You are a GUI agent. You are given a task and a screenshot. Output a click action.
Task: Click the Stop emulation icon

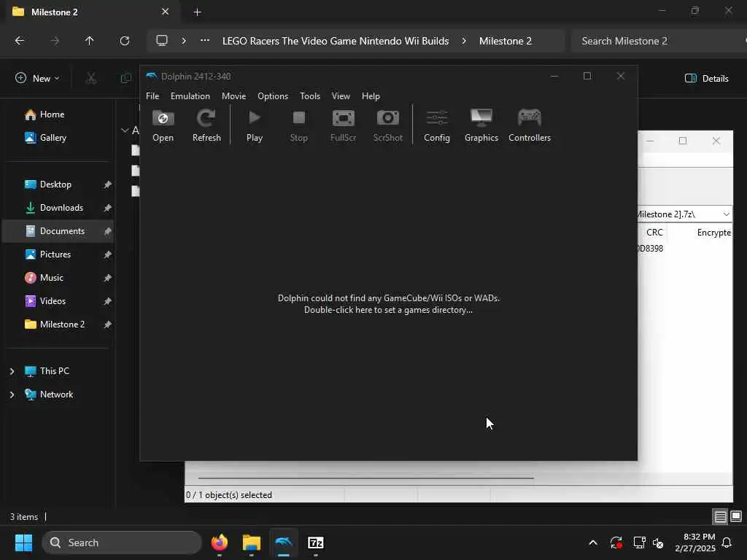[x=298, y=125]
